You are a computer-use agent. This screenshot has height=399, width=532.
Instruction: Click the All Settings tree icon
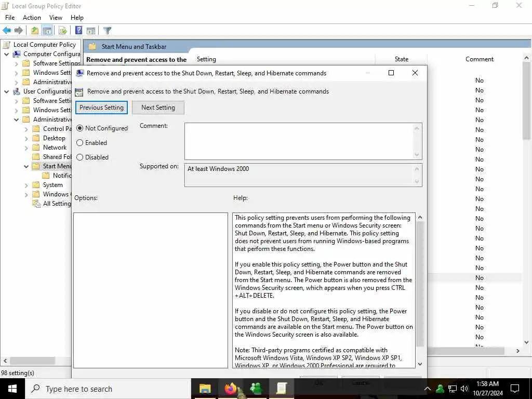(x=36, y=204)
